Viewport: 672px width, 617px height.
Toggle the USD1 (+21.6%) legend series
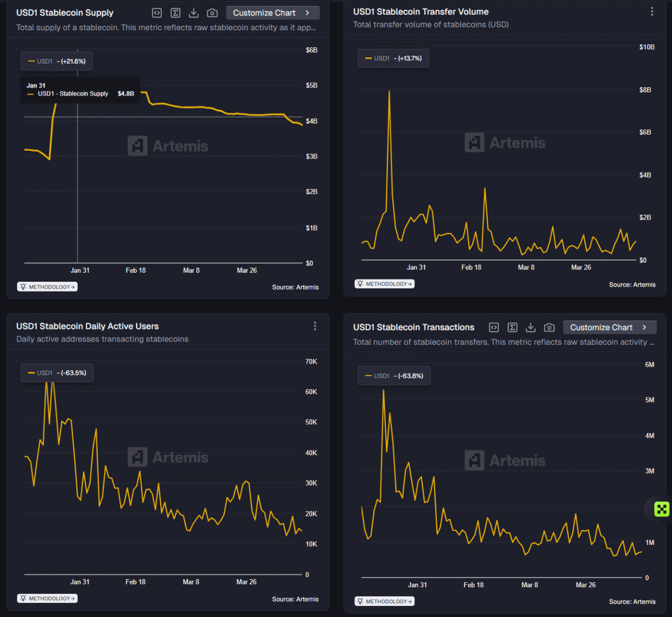[x=57, y=61]
